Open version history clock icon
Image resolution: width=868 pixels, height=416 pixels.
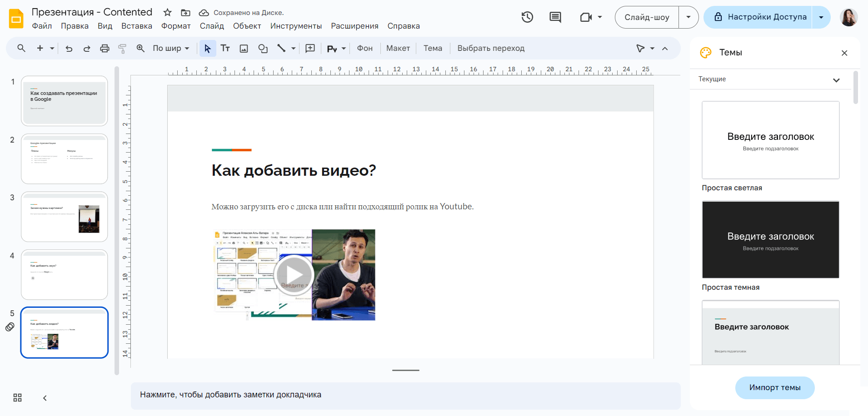click(527, 17)
